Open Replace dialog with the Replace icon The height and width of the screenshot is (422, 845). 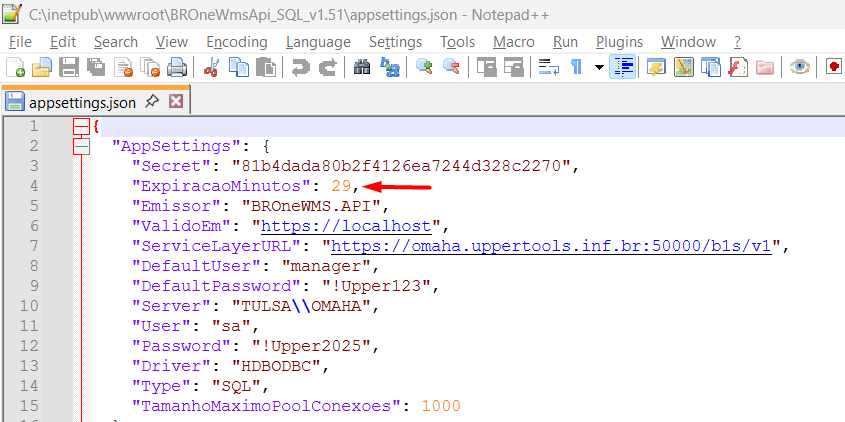click(390, 67)
